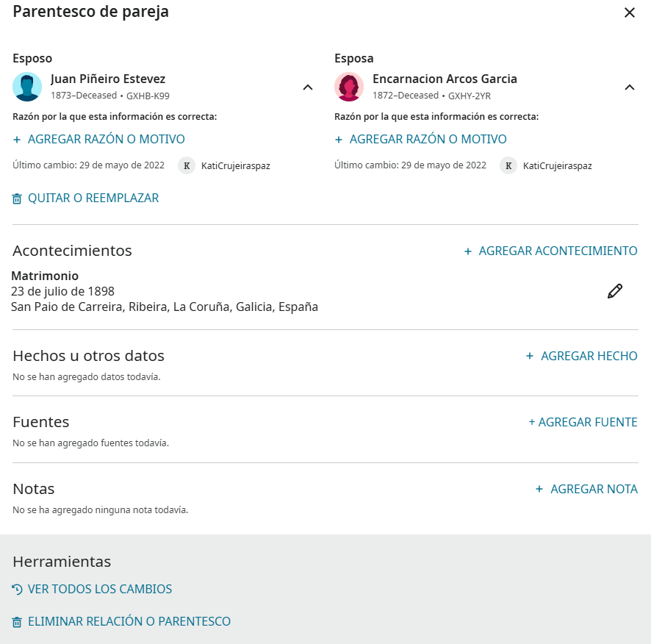Click the K user badge under Esposo
Image resolution: width=651 pixels, height=644 pixels.
click(x=187, y=165)
